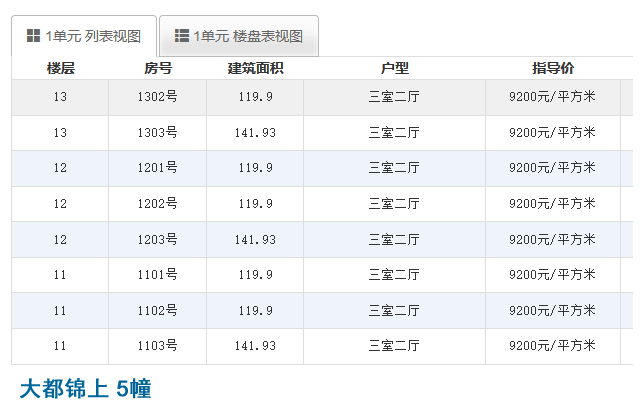Select room 1303号 in the table
Screen dimensions: 640x420
(x=157, y=133)
